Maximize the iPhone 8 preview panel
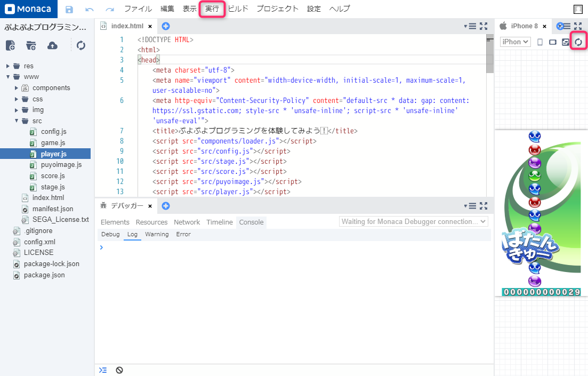Image resolution: width=588 pixels, height=376 pixels. coord(578,26)
